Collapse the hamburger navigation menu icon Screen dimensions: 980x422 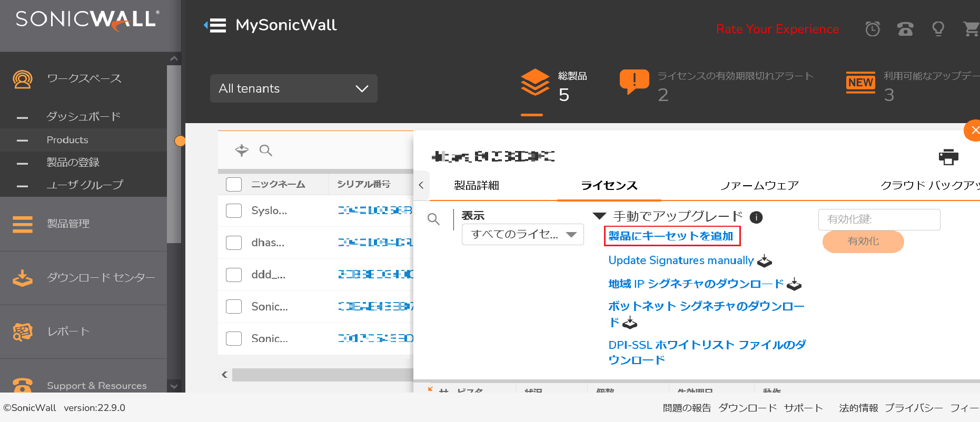(215, 25)
